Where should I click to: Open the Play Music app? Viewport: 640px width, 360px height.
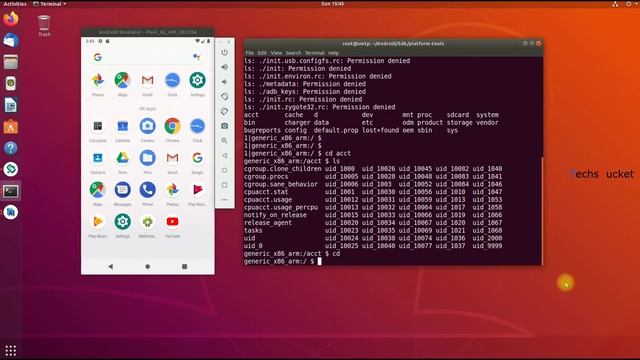pyautogui.click(x=98, y=222)
